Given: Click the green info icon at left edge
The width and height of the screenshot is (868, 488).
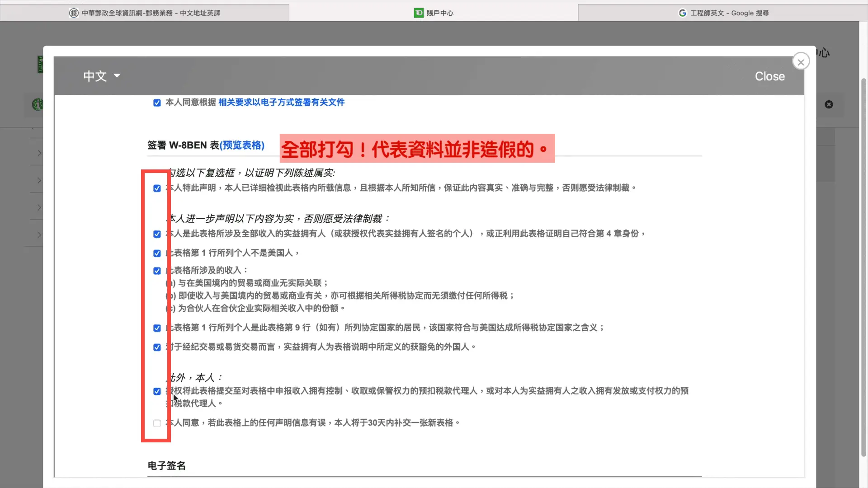Looking at the screenshot, I should 37,104.
